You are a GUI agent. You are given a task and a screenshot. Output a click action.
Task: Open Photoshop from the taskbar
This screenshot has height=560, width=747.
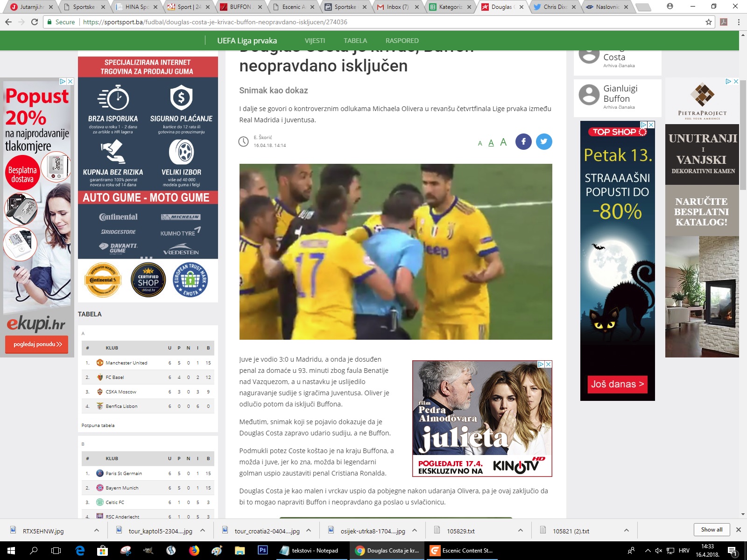(262, 550)
